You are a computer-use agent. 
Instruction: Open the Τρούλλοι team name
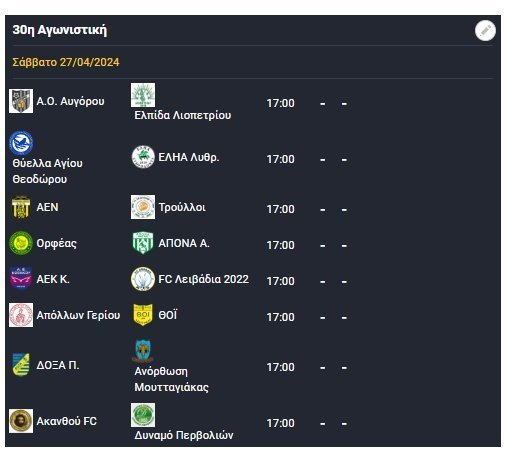click(x=182, y=207)
